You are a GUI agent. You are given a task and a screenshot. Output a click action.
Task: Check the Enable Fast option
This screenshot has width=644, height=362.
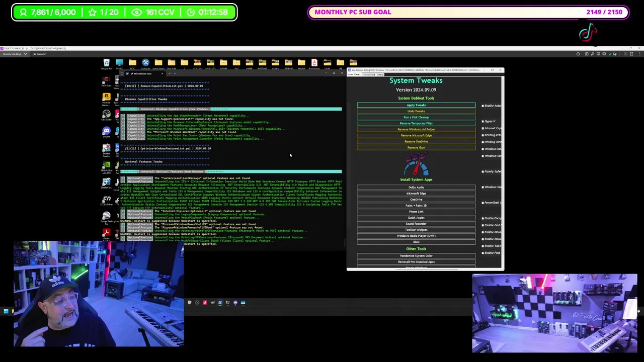483,253
